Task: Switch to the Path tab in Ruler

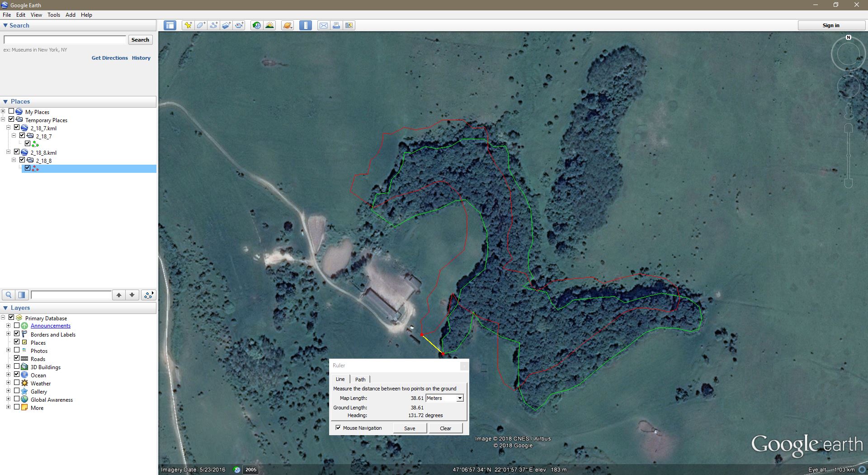Action: pos(360,379)
